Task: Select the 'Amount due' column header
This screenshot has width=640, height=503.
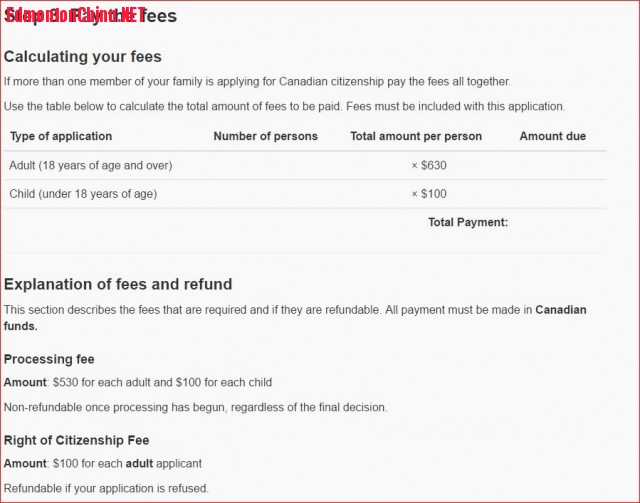Action: click(x=553, y=136)
